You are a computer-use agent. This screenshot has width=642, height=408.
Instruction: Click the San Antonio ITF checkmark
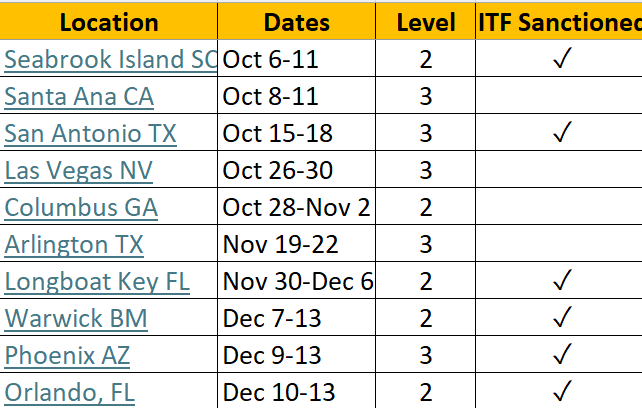[562, 132]
